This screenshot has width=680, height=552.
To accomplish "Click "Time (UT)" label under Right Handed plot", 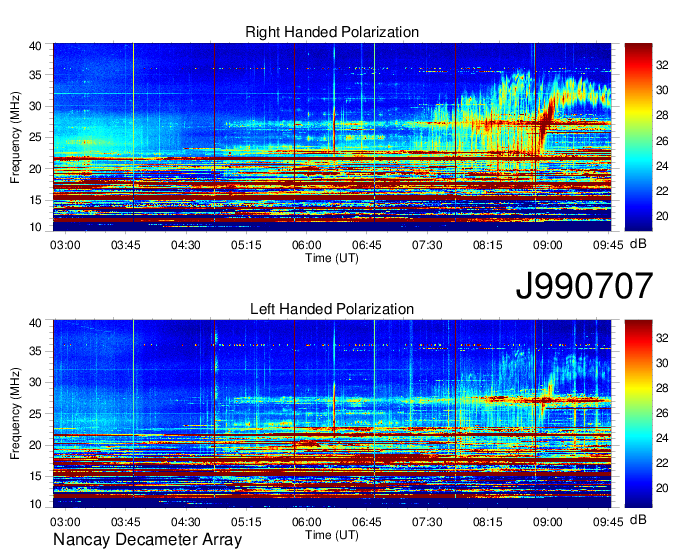I will (x=332, y=258).
